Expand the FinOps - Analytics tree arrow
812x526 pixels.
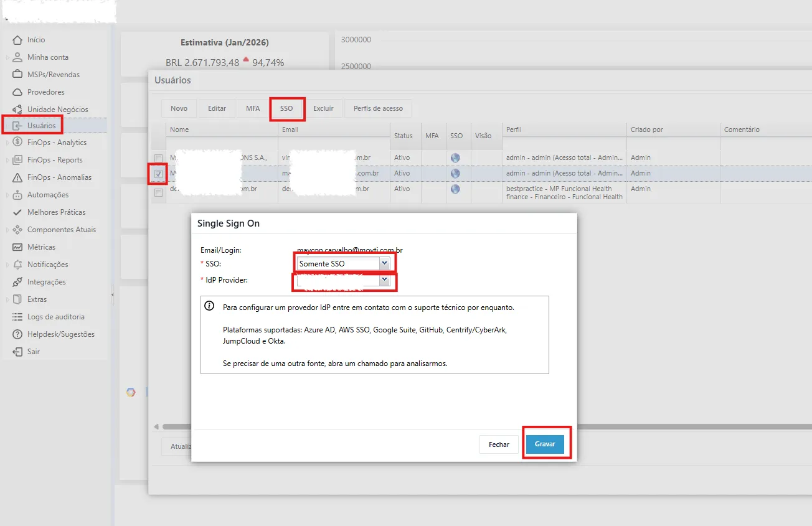[7, 143]
